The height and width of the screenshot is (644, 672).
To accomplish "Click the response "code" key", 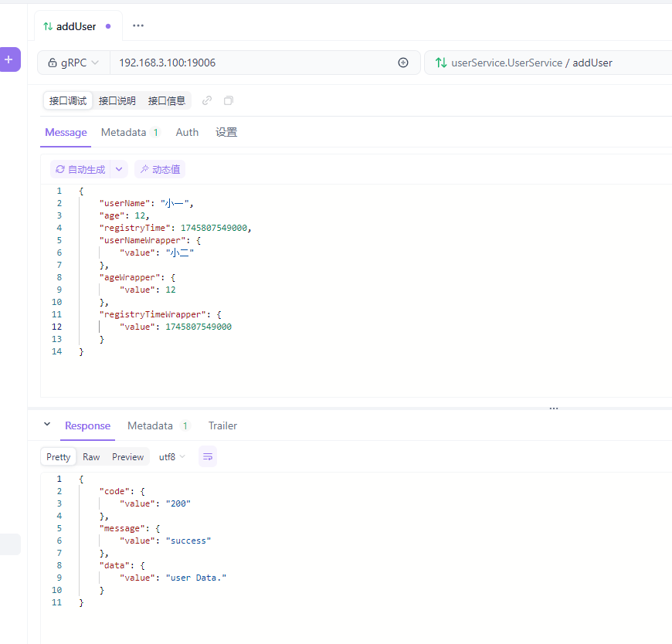I will (114, 491).
